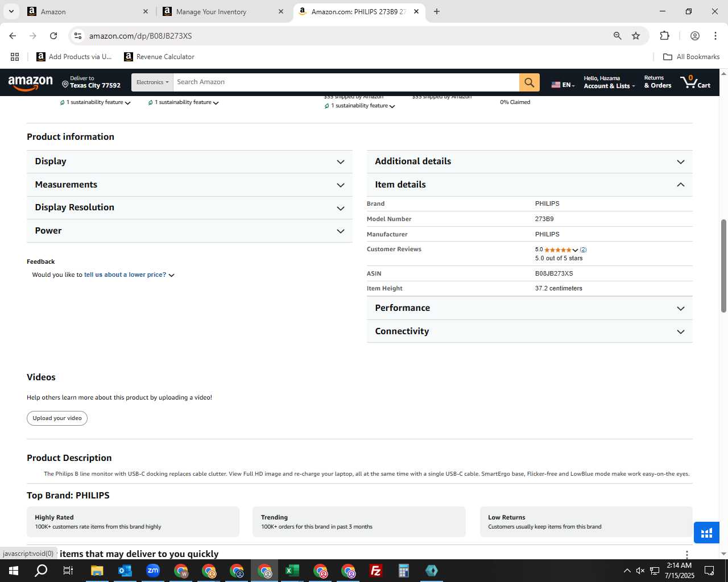Click Item Height value 37.2 centimeters
Screen dimensions: 728x582
click(559, 289)
